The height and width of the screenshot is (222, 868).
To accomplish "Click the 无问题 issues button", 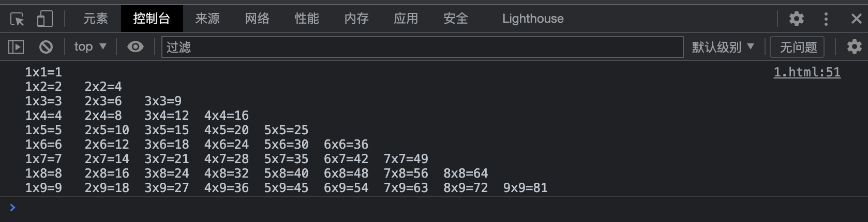I will [798, 47].
